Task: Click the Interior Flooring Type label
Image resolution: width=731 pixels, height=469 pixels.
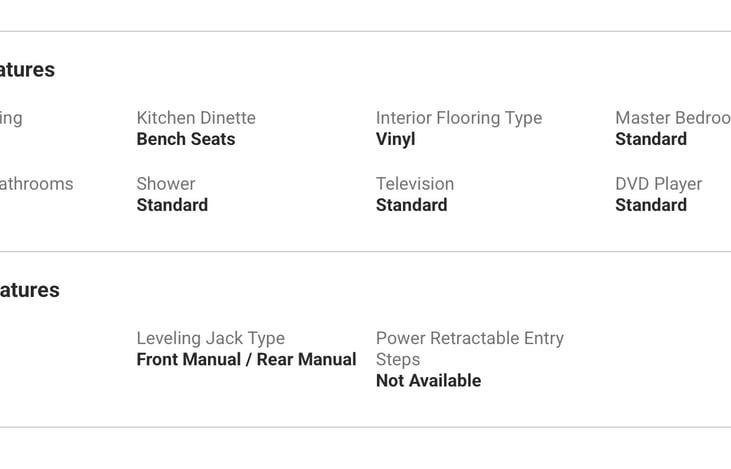Action: [459, 118]
